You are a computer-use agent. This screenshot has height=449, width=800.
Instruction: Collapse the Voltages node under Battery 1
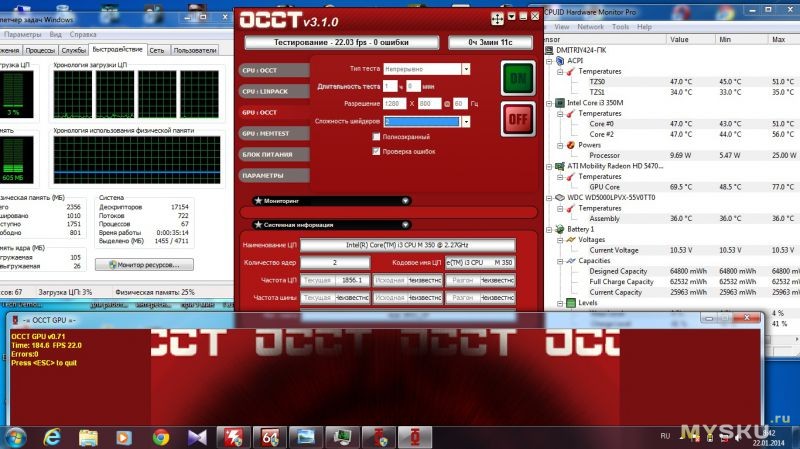tap(560, 240)
